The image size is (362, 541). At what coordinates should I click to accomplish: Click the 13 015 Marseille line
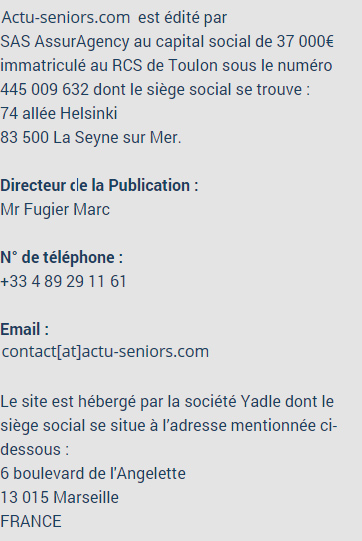(x=60, y=498)
